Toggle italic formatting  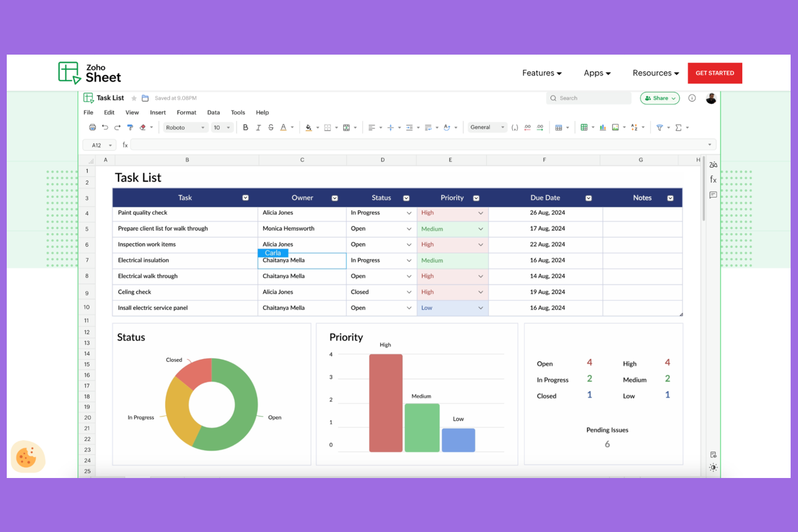tap(258, 128)
